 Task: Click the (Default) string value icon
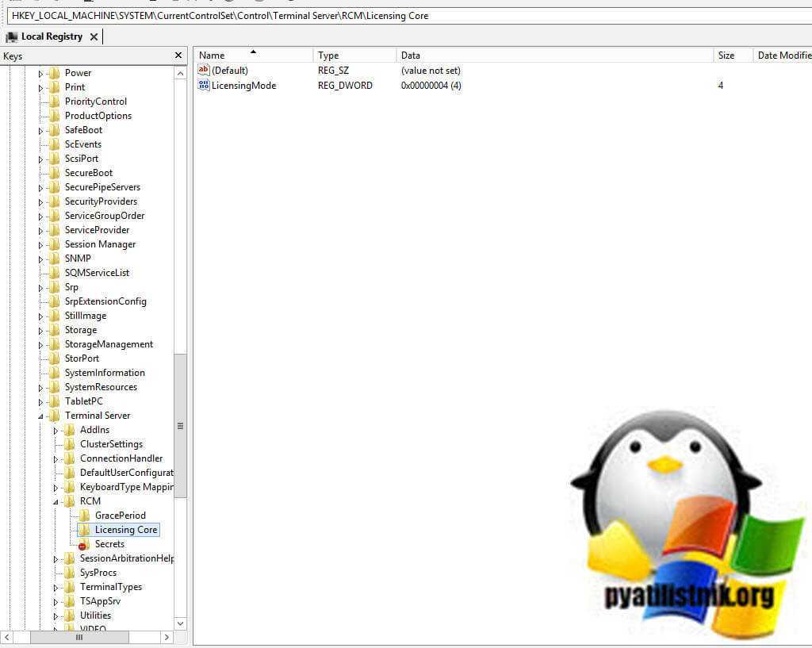click(x=204, y=71)
